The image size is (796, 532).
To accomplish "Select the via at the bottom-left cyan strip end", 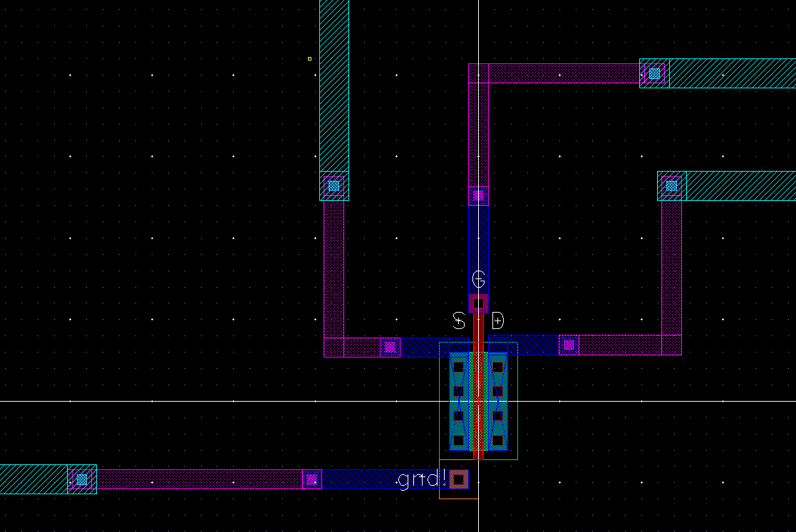I will [x=82, y=479].
